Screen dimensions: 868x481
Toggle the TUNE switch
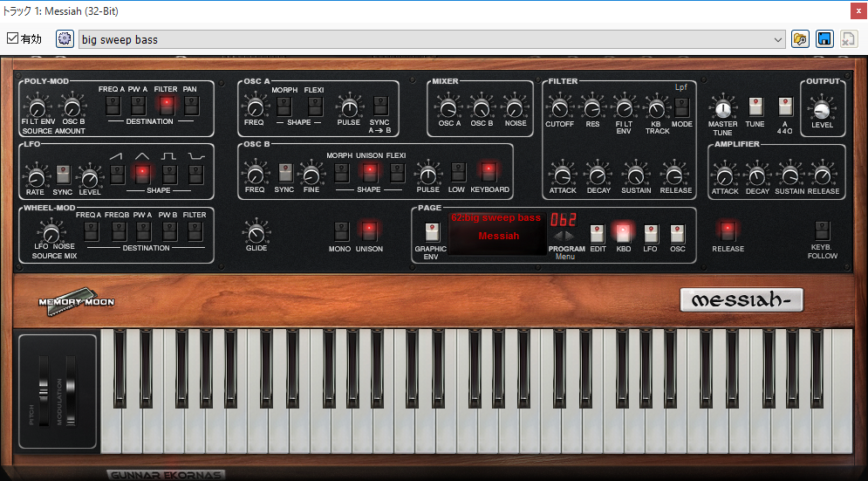pos(755,106)
